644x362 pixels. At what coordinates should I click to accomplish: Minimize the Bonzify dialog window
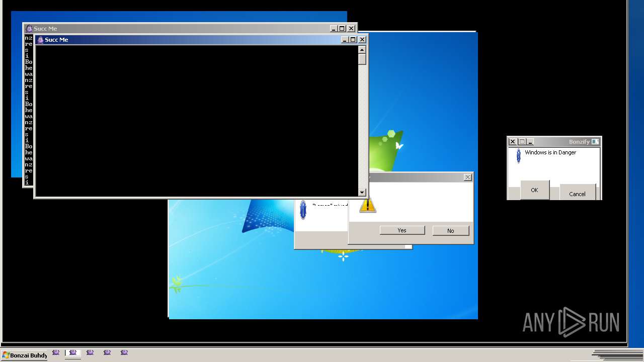530,142
